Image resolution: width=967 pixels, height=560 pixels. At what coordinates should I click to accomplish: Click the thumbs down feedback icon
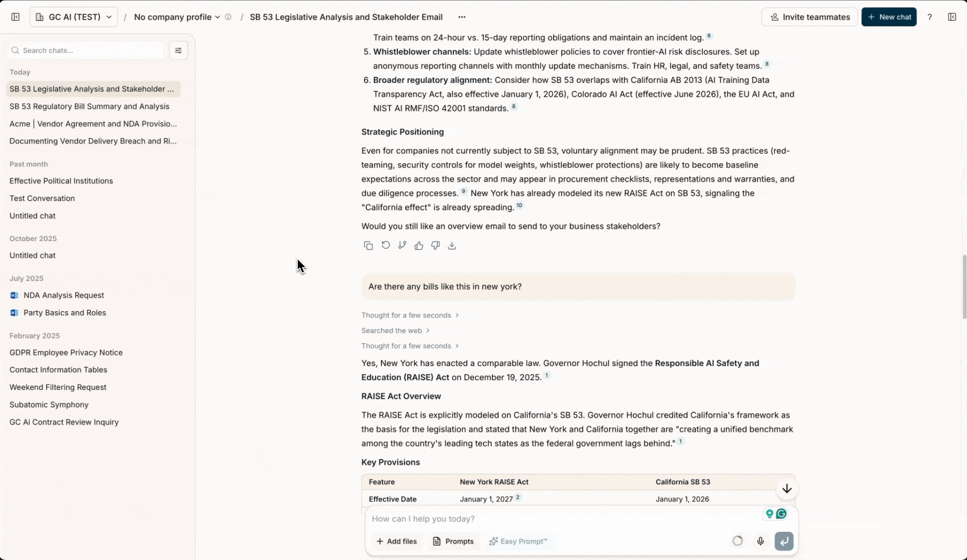[435, 246]
